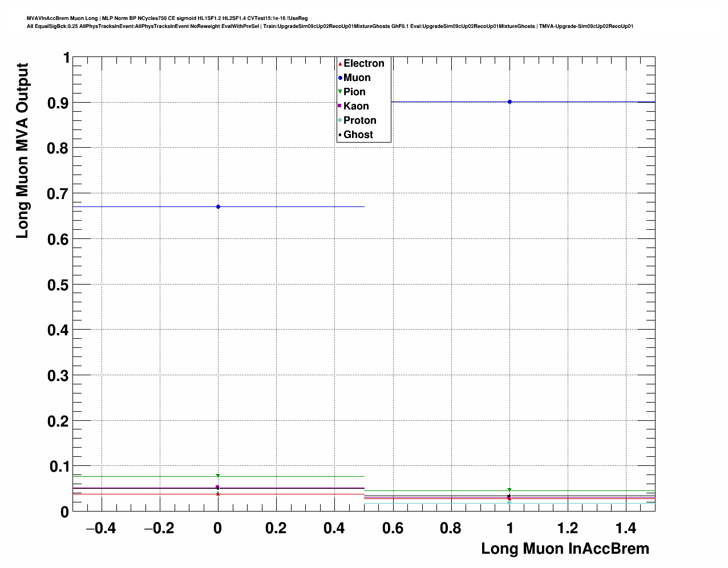Click the red Electron triangle legend marker
Viewport: 728px width, 568px height.
point(341,64)
